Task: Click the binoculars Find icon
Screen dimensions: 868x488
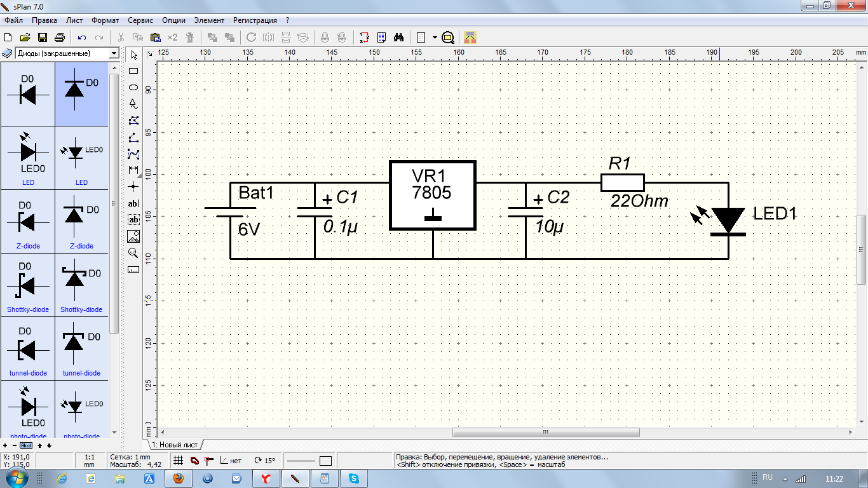Action: (398, 37)
